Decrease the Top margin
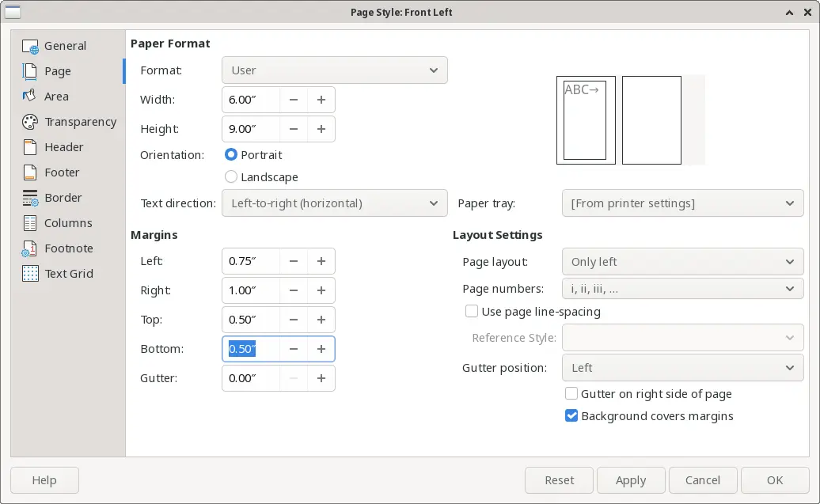Image resolution: width=820 pixels, height=504 pixels. pos(294,320)
